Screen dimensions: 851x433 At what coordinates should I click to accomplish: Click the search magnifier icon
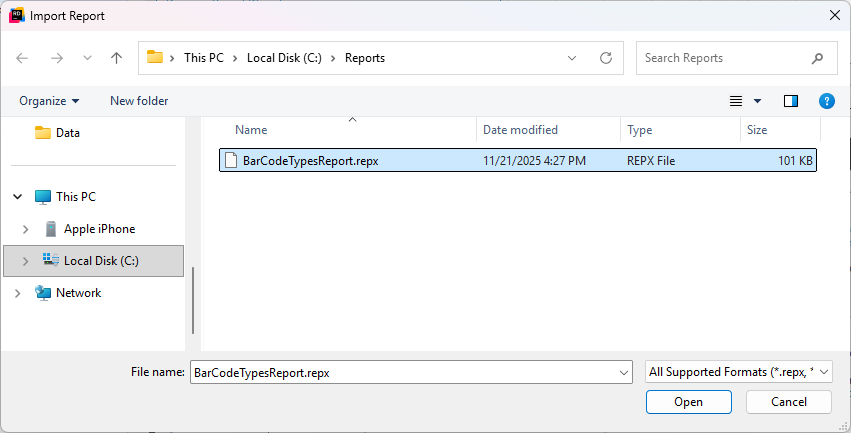tap(817, 58)
